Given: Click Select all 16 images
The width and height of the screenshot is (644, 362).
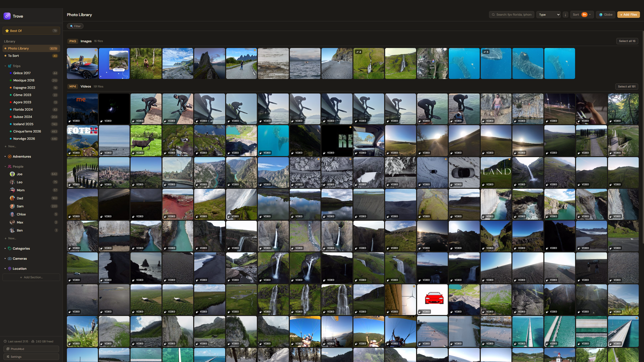Looking at the screenshot, I should coord(627,41).
